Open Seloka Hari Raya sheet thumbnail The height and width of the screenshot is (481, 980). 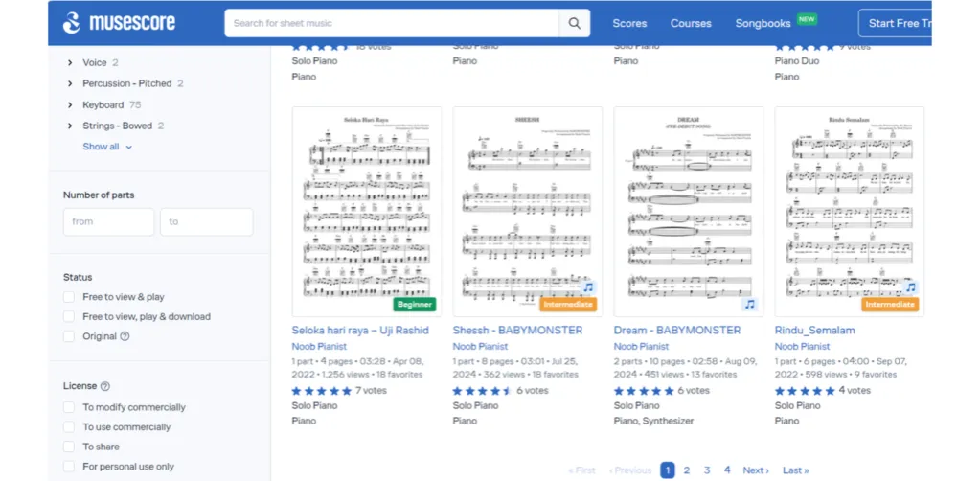pos(367,212)
